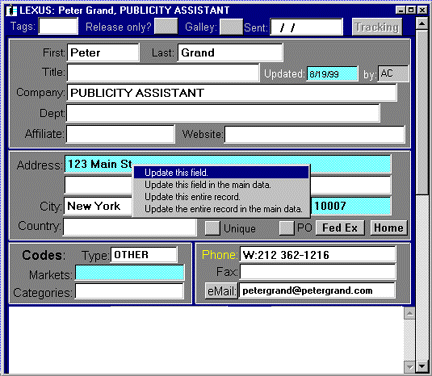Click the Categories field
The image size is (432, 376).
tap(129, 291)
